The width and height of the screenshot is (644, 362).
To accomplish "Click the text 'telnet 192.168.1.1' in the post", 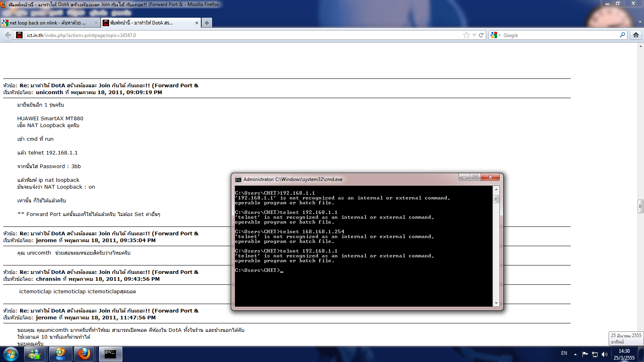I will pyautogui.click(x=53, y=152).
